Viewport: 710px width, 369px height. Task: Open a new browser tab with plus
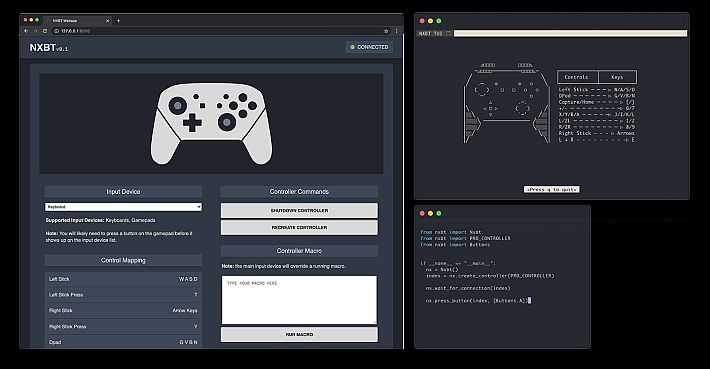119,20
